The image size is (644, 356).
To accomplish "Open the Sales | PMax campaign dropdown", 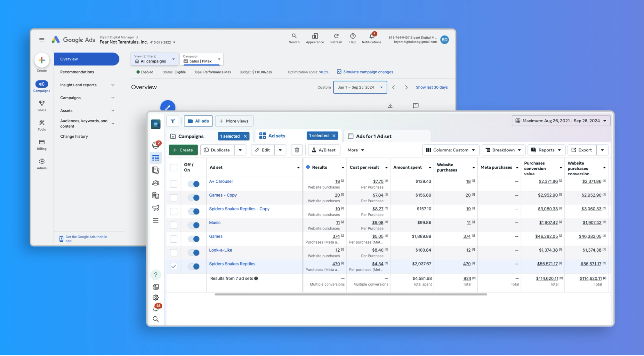I will click(201, 59).
